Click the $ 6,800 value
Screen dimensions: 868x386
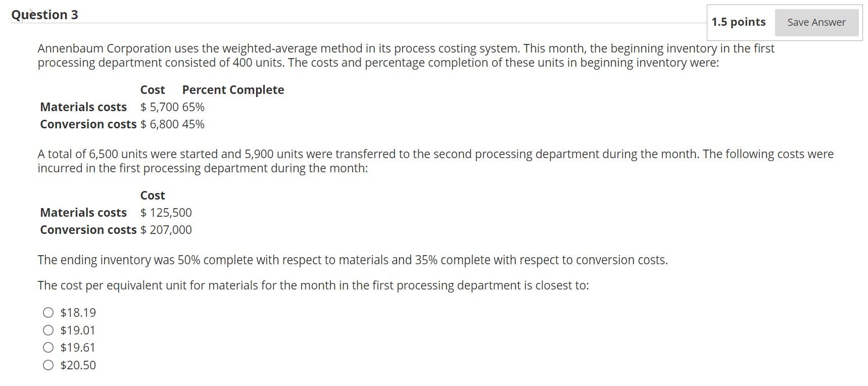(159, 124)
